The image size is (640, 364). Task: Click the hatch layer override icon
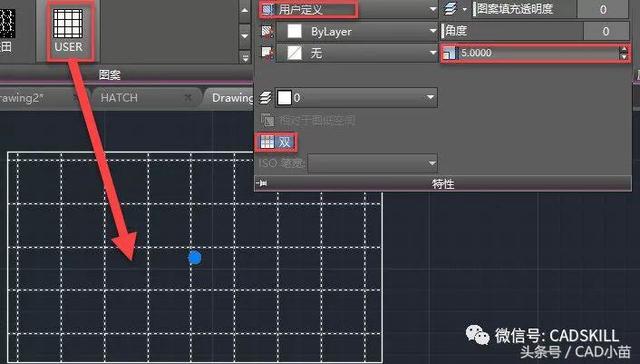click(266, 98)
